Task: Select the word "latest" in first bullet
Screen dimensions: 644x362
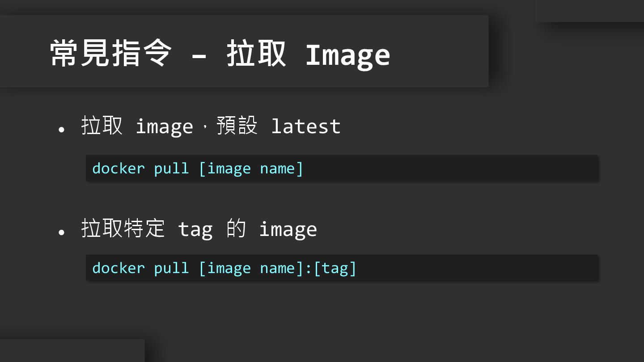Action: 306,126
